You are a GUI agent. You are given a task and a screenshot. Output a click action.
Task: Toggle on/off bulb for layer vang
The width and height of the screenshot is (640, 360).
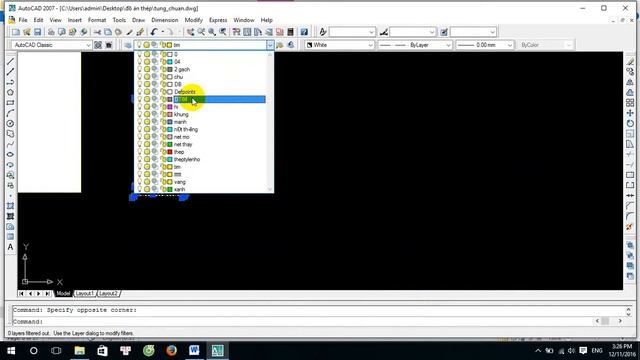[x=140, y=182]
